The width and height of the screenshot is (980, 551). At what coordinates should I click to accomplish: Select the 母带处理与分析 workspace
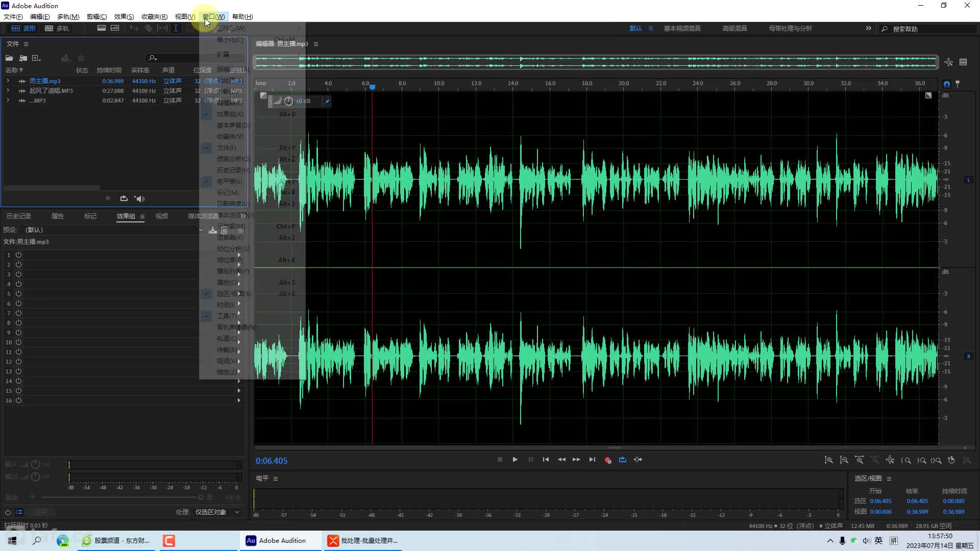[790, 29]
